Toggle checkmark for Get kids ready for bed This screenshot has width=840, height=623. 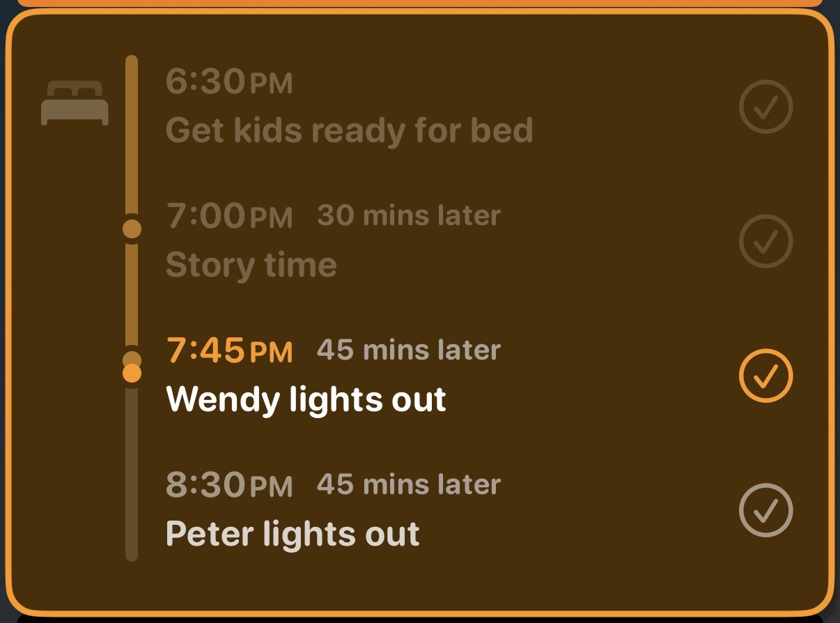(x=765, y=107)
